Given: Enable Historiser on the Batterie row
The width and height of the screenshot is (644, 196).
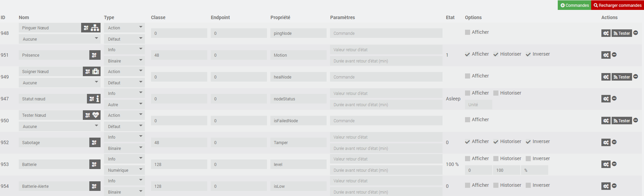Looking at the screenshot, I should pyautogui.click(x=496, y=159).
